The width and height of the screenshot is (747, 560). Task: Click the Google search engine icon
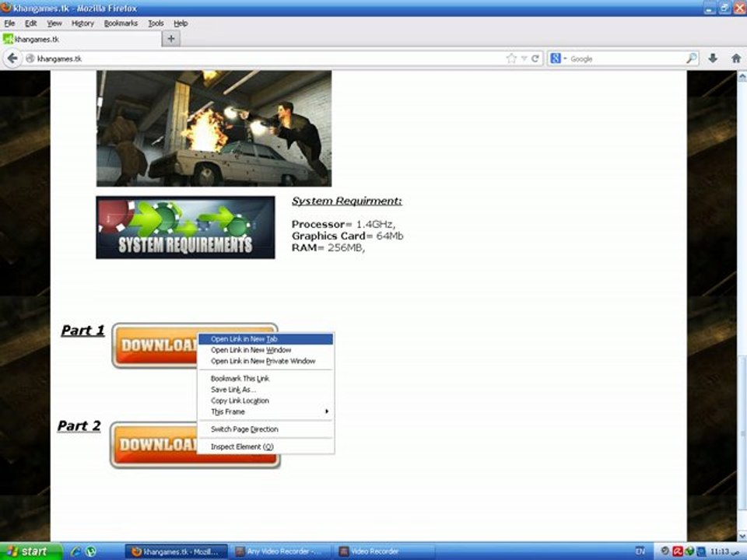click(x=556, y=58)
